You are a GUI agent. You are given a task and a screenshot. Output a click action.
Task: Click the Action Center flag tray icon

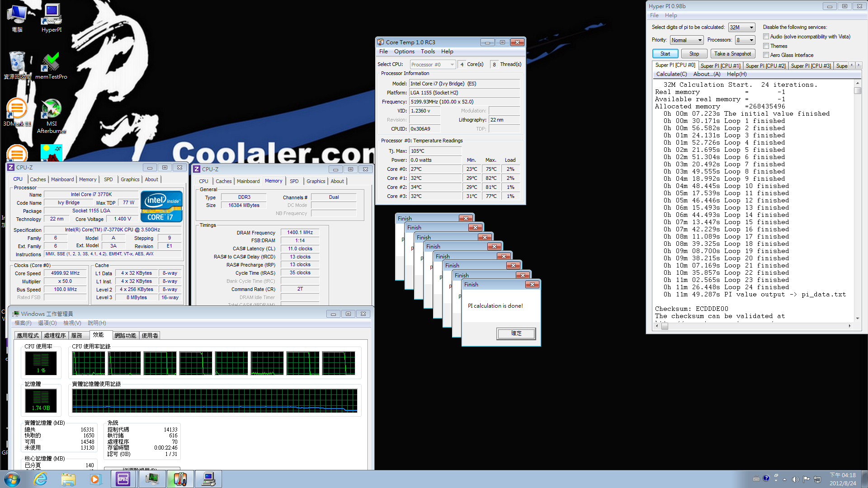(x=806, y=479)
